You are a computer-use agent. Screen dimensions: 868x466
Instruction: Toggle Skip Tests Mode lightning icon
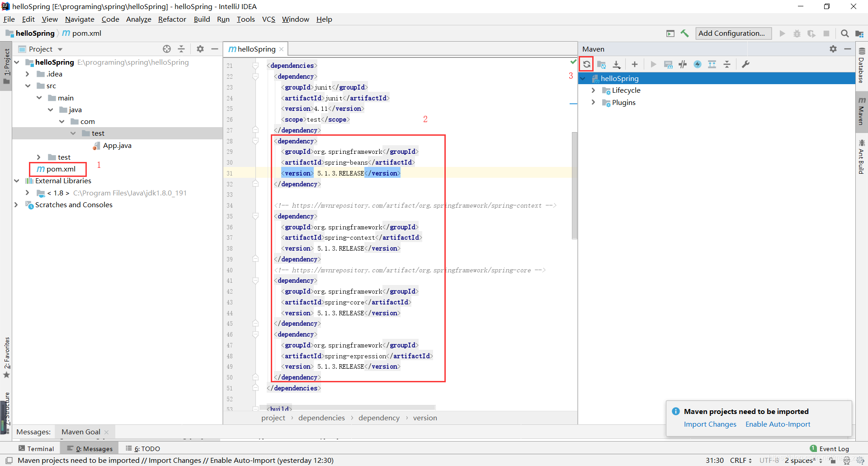[x=698, y=64]
